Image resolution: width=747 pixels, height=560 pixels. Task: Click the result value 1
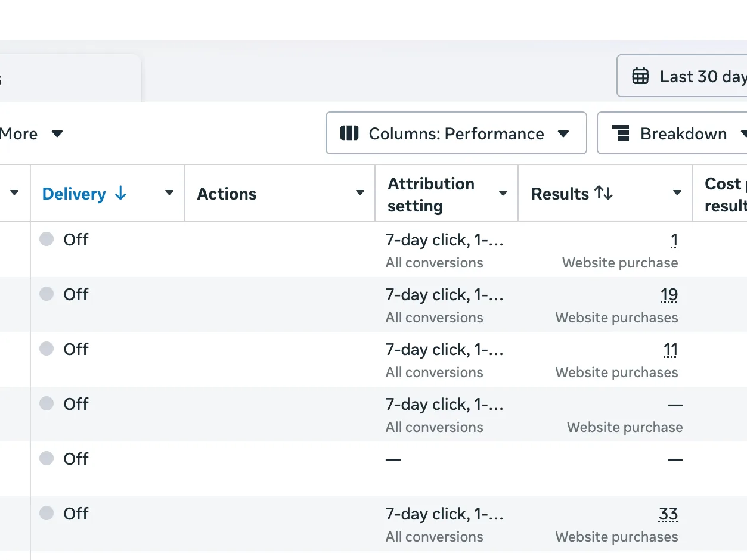click(x=674, y=240)
